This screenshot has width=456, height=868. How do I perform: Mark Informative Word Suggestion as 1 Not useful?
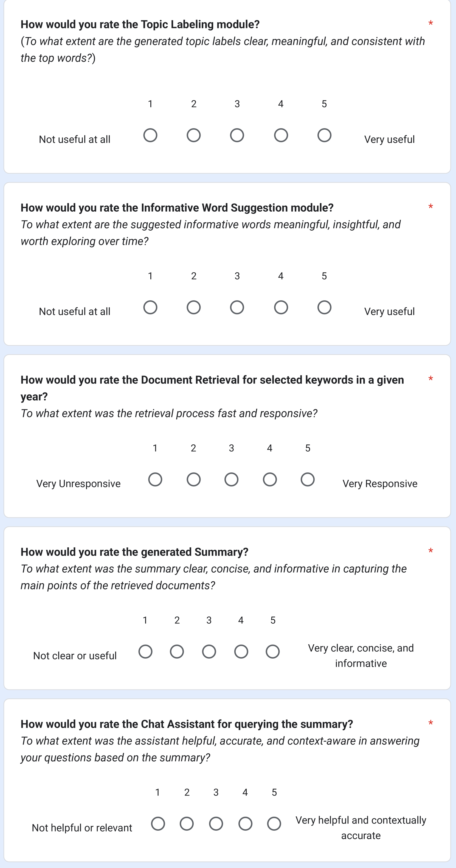(x=150, y=307)
